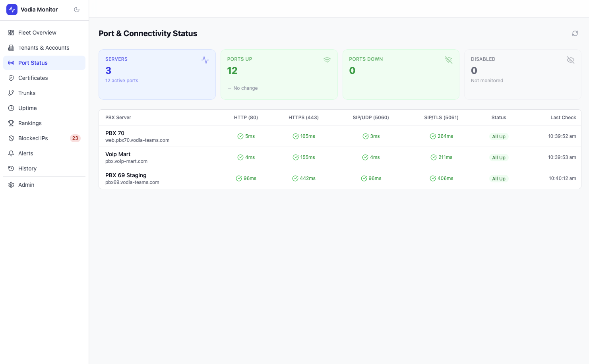Select the Ports Down summary card
Image resolution: width=589 pixels, height=364 pixels.
tap(401, 74)
